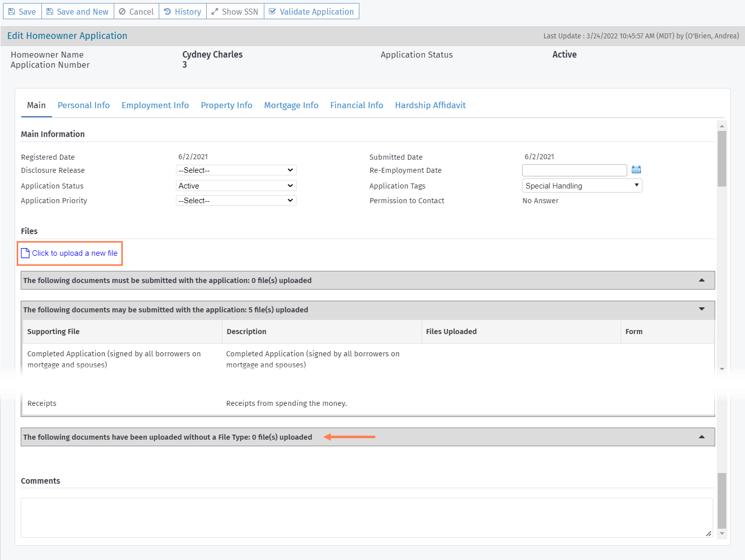This screenshot has height=560, width=745.
Task: Expand the uploaded without File Type section
Action: 702,437
